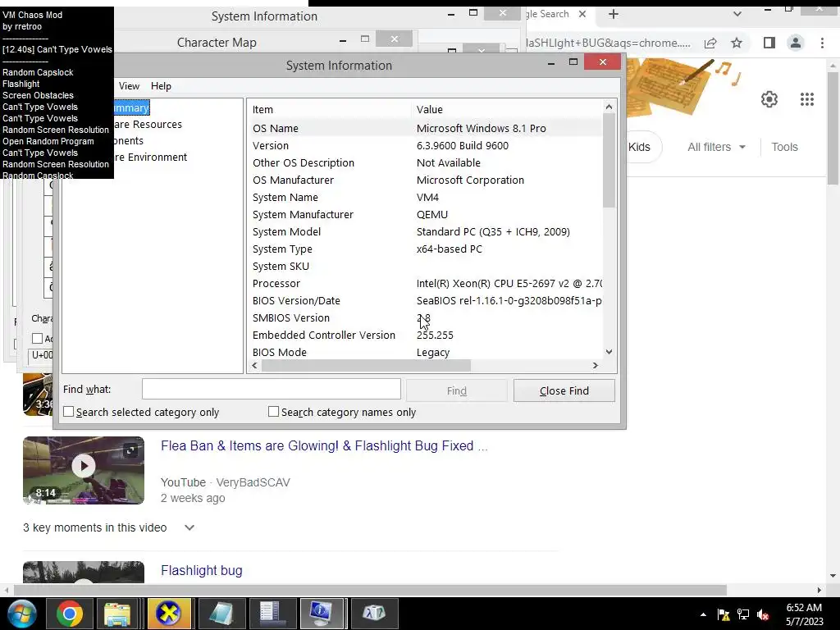The image size is (840, 630).
Task: Open the Flashlight bug result link
Action: pos(202,571)
